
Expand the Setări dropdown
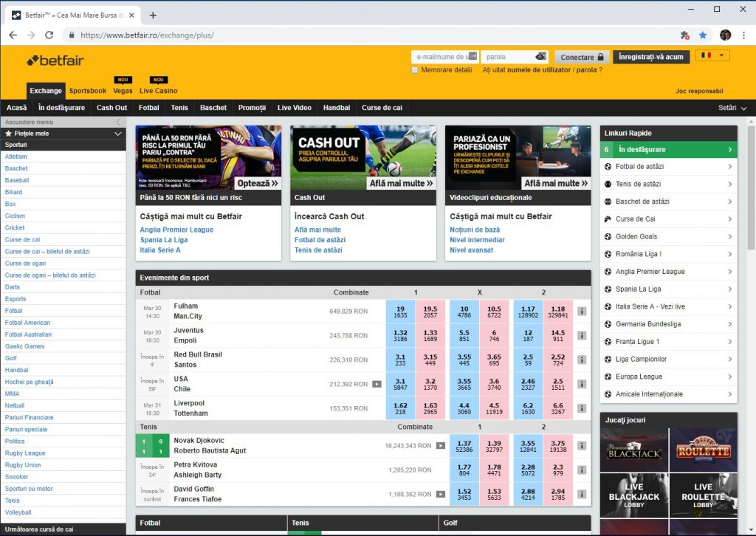732,108
